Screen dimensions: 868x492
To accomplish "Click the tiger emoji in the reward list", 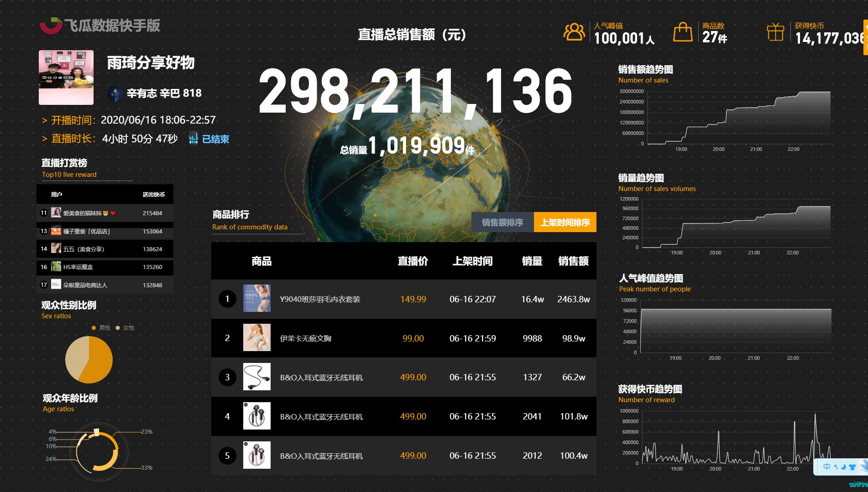I will (x=106, y=213).
